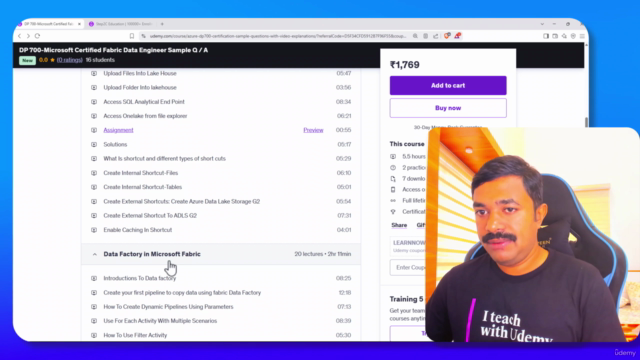Click video icon beside Enable Caching In Shortcut
640x360 pixels.
[x=94, y=230]
